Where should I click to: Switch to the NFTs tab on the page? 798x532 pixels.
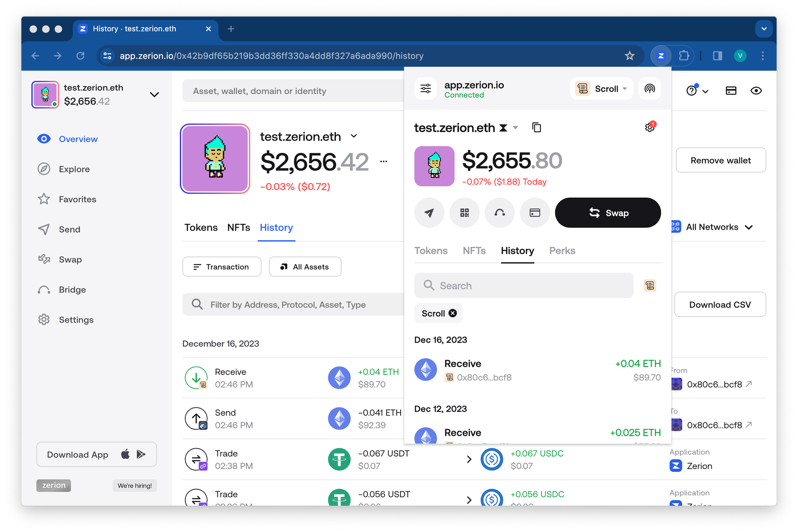pos(239,227)
